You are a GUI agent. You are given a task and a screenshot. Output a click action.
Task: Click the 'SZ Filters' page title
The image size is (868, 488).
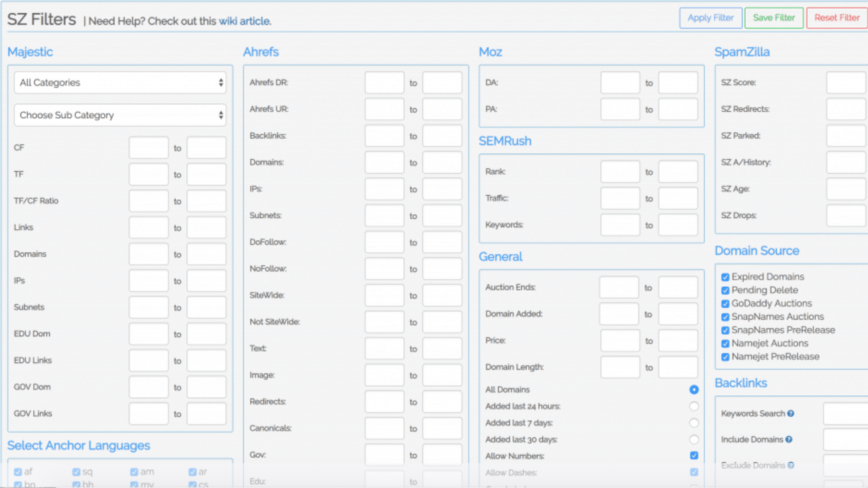click(41, 19)
